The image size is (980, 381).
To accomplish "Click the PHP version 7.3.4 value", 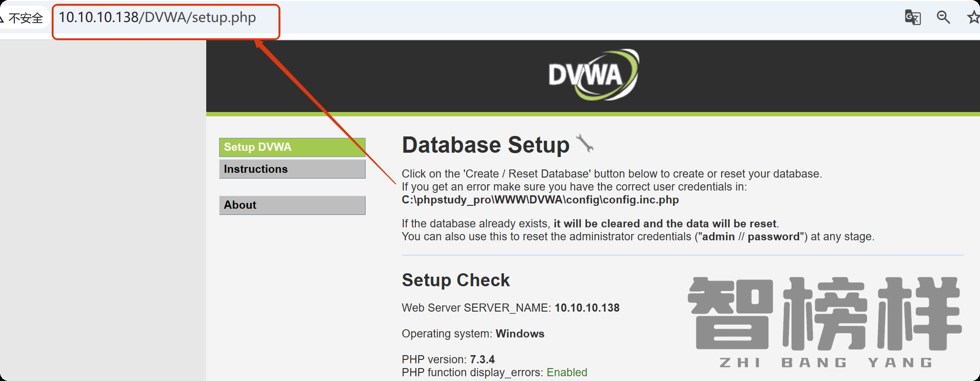I will pos(482,359).
